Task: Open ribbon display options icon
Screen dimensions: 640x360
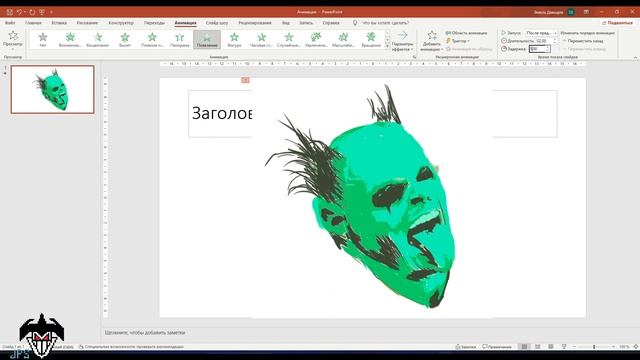Action: [x=586, y=12]
